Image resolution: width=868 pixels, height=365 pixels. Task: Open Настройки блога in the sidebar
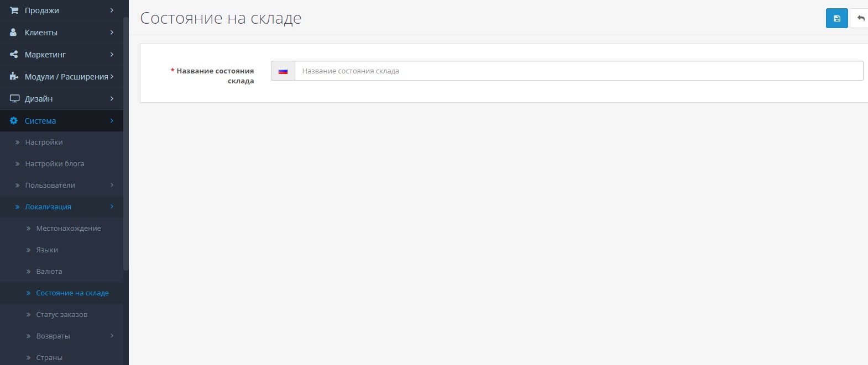tap(54, 164)
